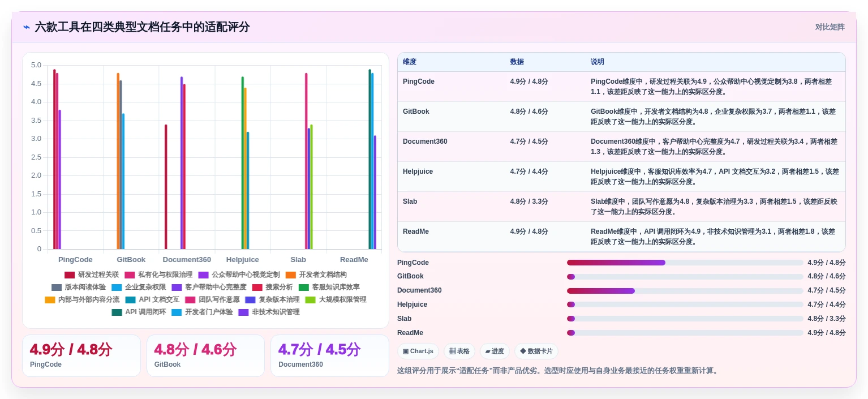Hide the API 调用闭环 legend entry
The image size is (868, 399).
139,312
